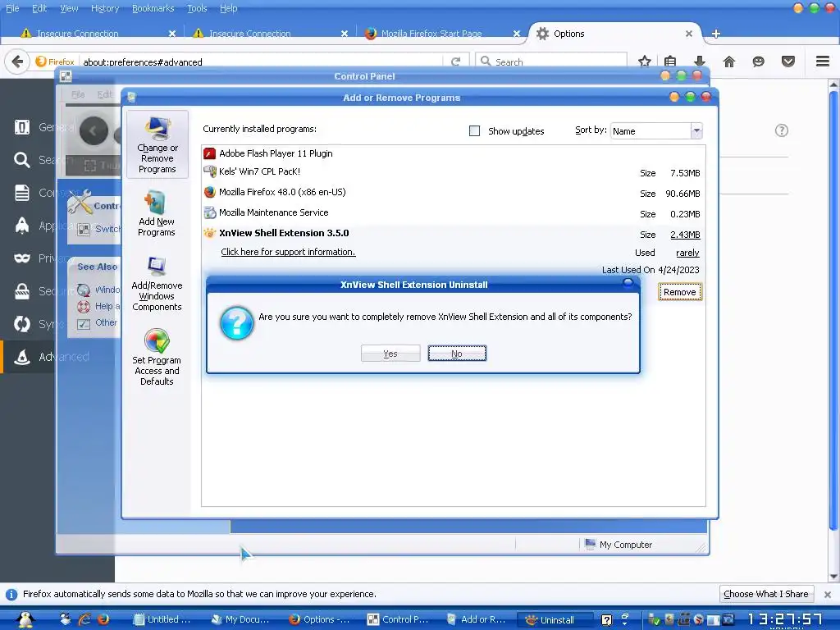Select Mozilla Maintenance Service entry text
Viewport: 840px width, 630px height.
274,212
